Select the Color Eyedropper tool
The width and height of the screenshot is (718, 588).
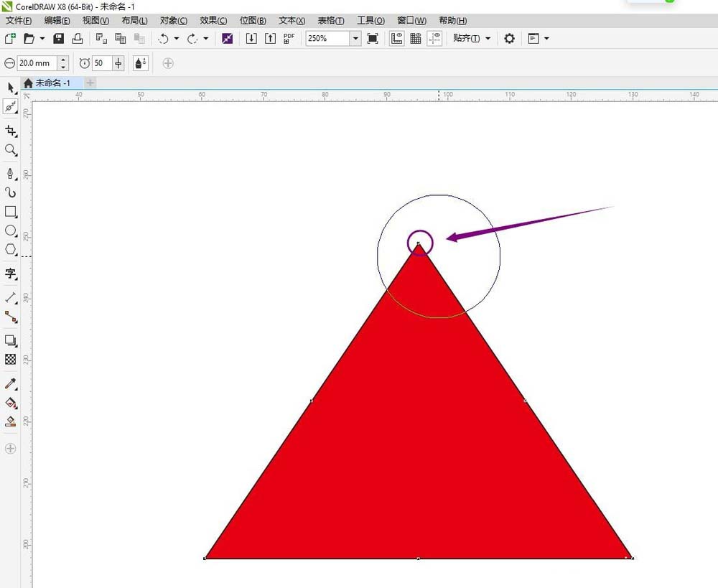coord(11,383)
